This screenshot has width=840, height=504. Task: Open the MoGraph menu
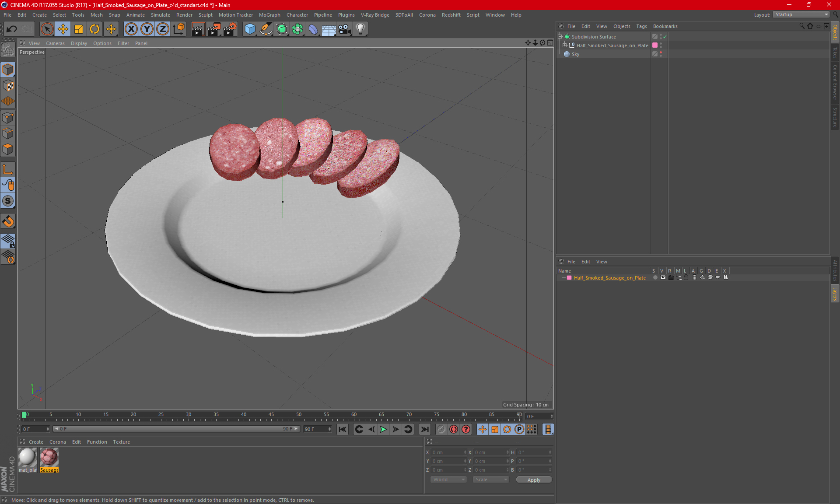pos(269,15)
